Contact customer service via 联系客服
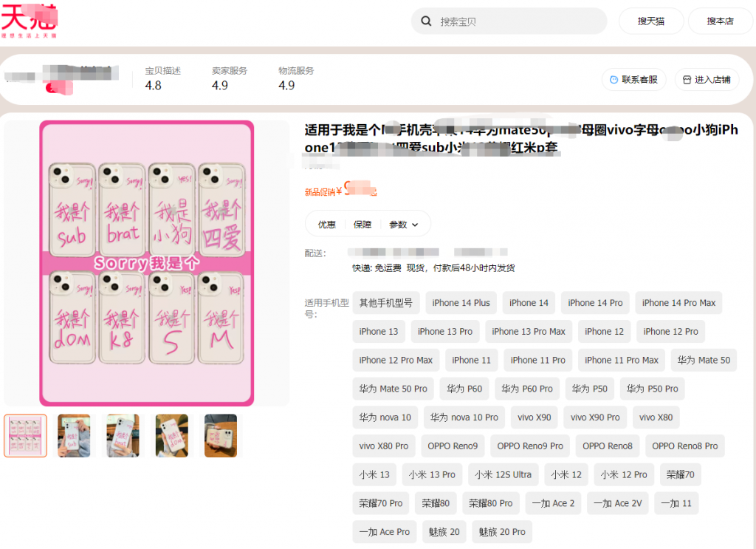Image resolution: width=756 pixels, height=549 pixels. pos(633,80)
